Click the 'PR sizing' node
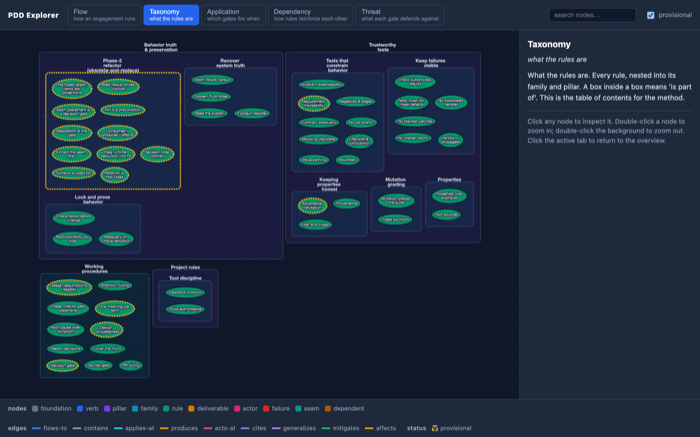The height and width of the screenshot is (437, 700). [x=131, y=365]
